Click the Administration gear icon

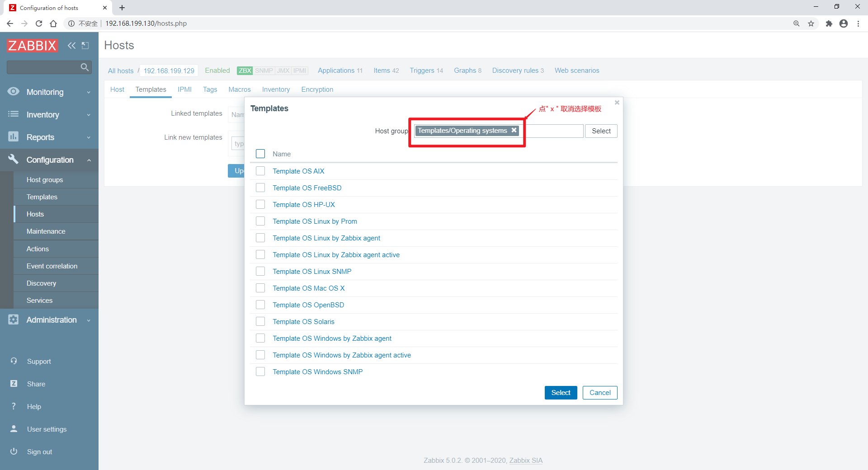14,320
